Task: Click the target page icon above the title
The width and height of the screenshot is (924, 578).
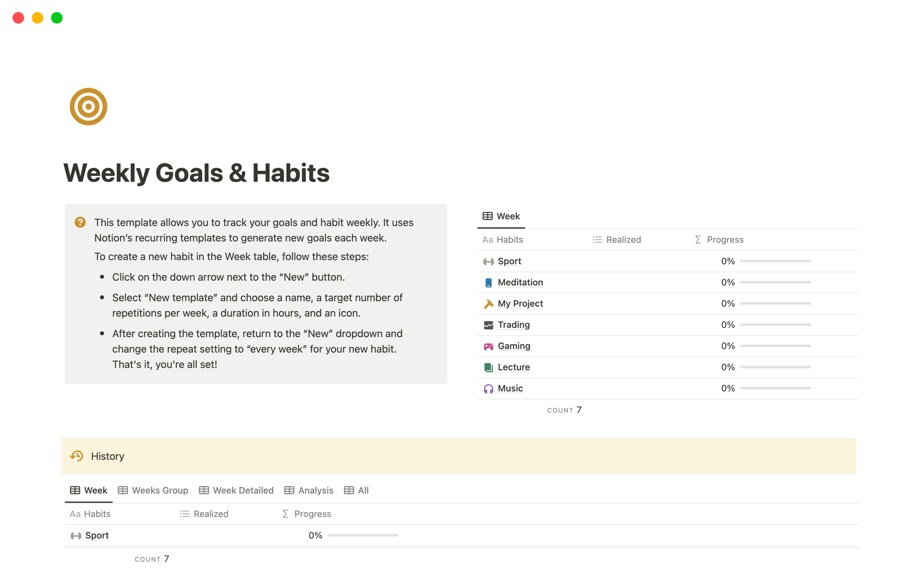Action: (x=89, y=106)
